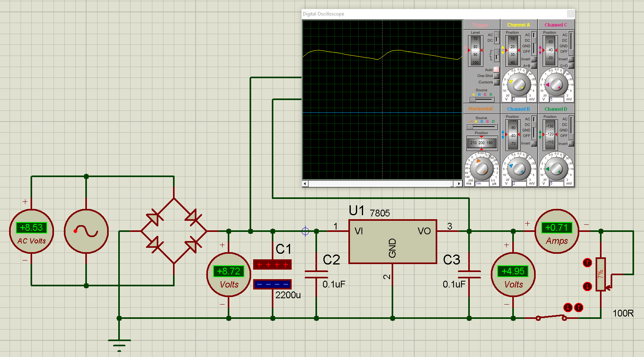Click the Amps ammeter instrument
Screen dimensions: 644x357
557,231
